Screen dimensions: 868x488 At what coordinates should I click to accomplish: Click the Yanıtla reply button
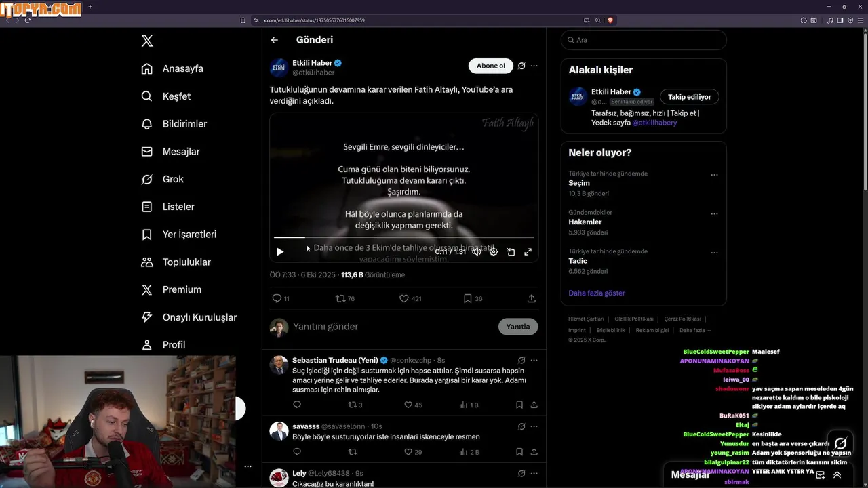pos(518,327)
